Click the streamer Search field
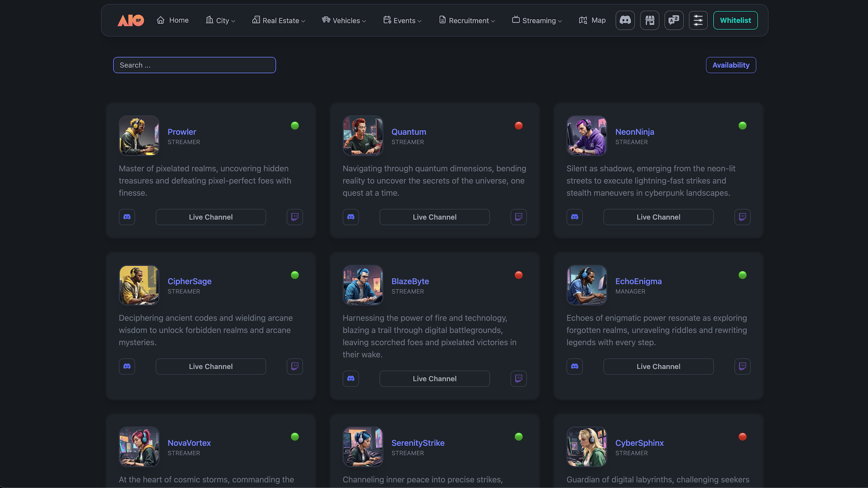Screen dimensions: 868x488 [194, 65]
